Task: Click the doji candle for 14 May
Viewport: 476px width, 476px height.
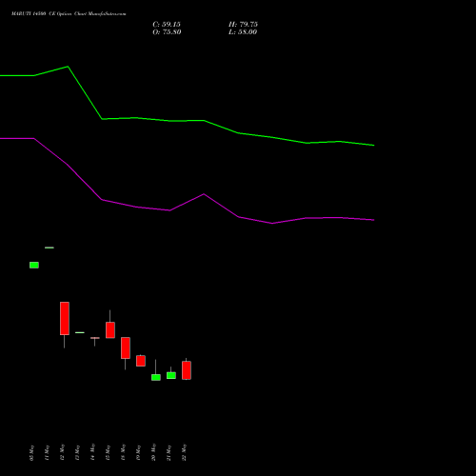Action: coord(95,338)
